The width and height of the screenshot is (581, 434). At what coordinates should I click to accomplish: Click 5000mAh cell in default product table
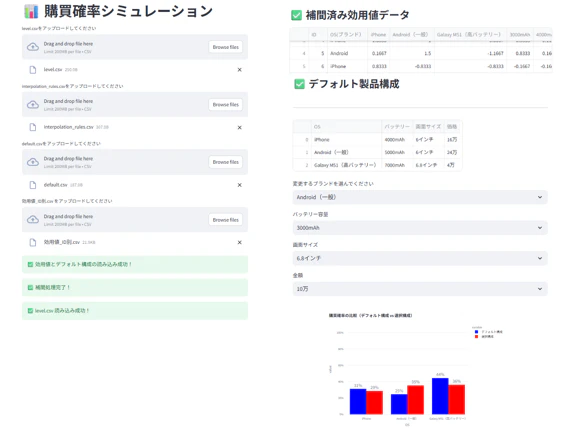pyautogui.click(x=397, y=152)
